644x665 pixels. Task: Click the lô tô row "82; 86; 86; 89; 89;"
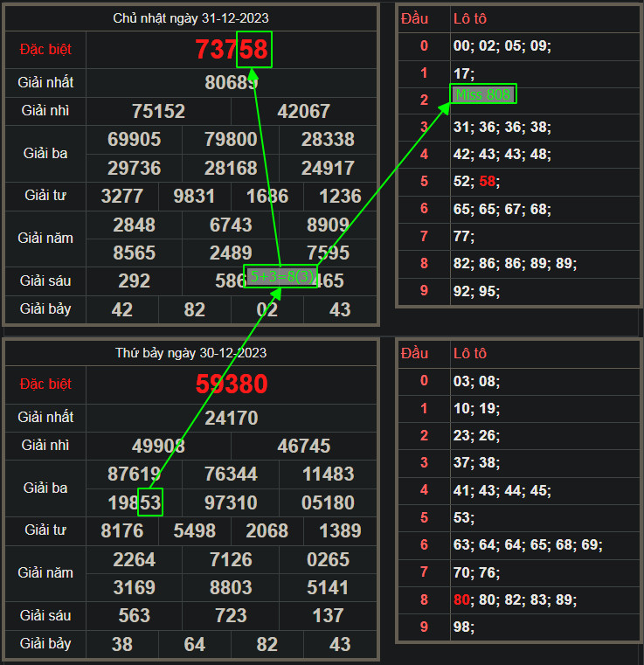tap(515, 263)
